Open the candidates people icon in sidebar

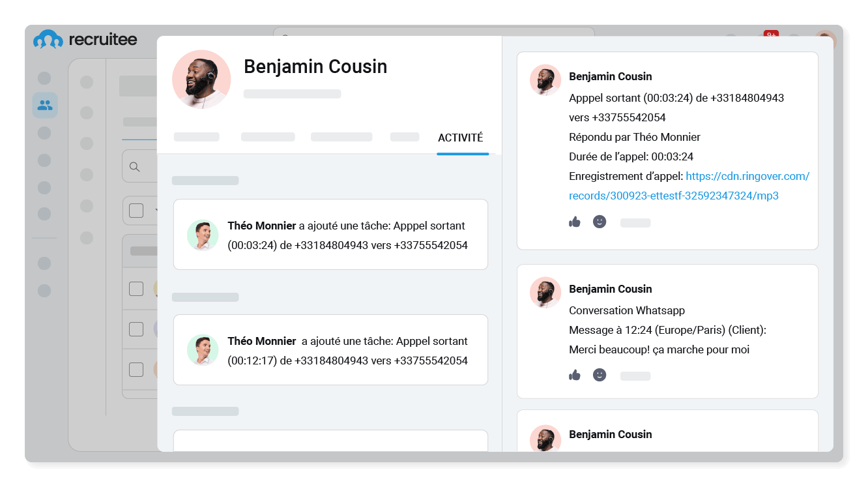click(45, 104)
